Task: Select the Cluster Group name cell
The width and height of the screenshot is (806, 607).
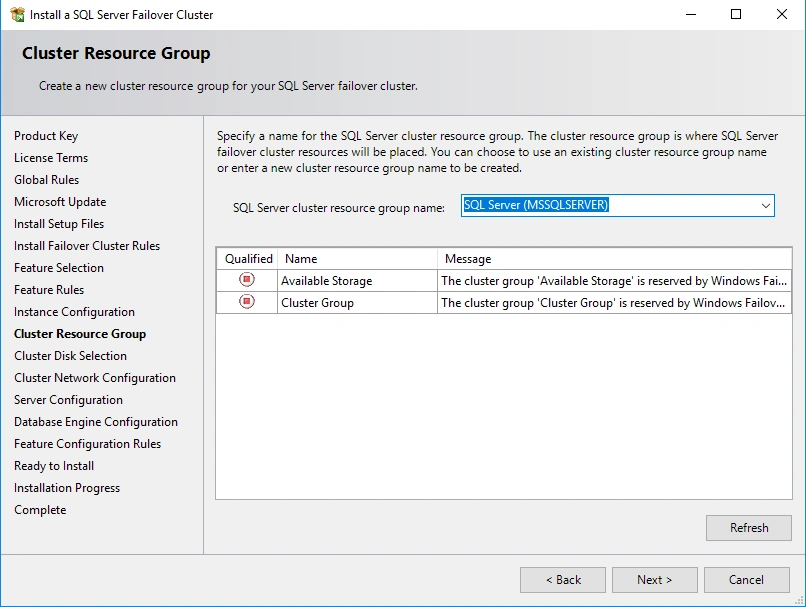Action: pos(357,303)
